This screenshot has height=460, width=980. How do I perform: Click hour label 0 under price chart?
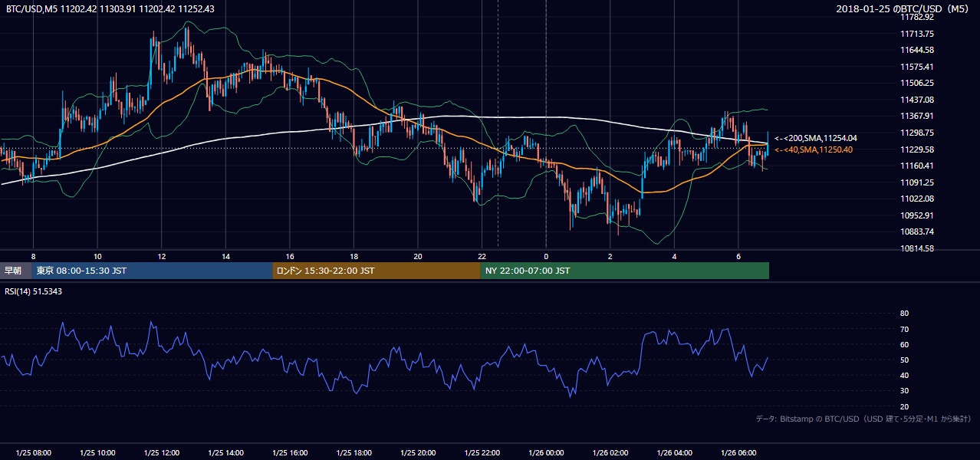coord(546,256)
